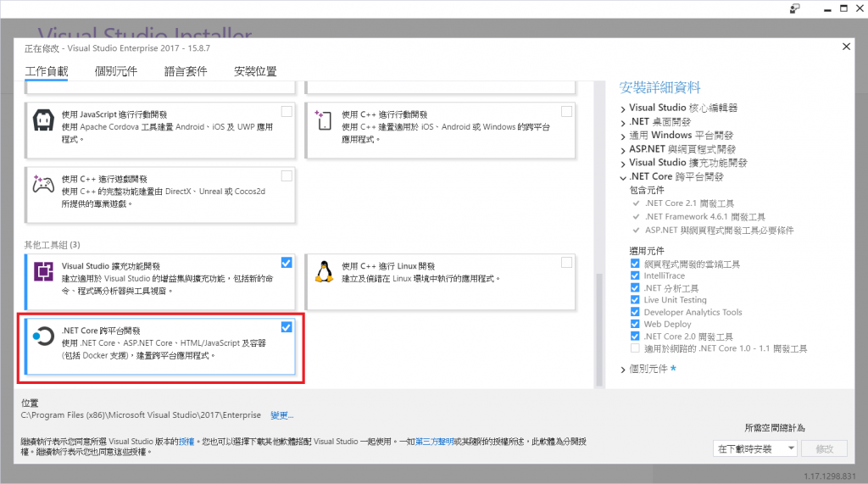The image size is (868, 484).
Task: Select the .NET Core cross-platform workload card
Action: tap(160, 347)
